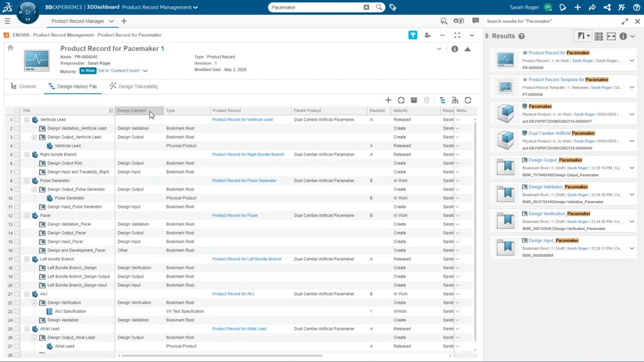Toggle the blue filter icon

[413, 36]
